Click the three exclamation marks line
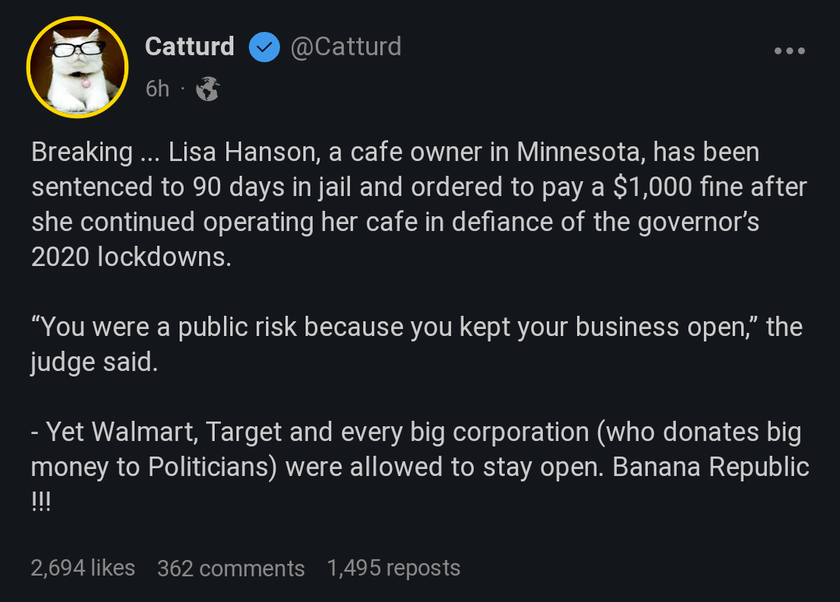 point(41,502)
